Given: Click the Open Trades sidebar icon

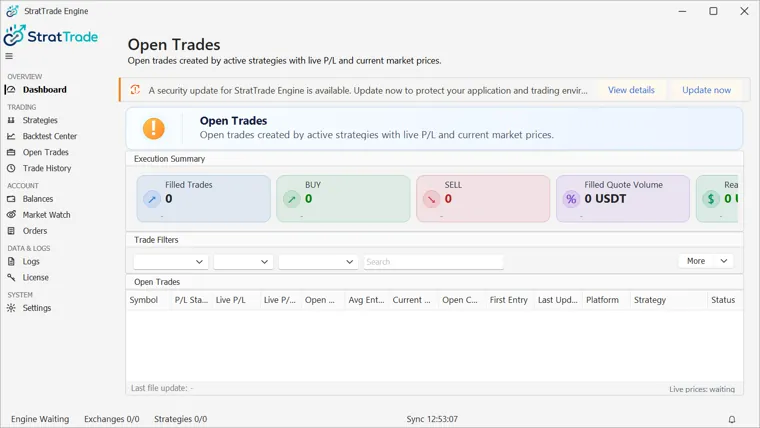Looking at the screenshot, I should pyautogui.click(x=11, y=152).
